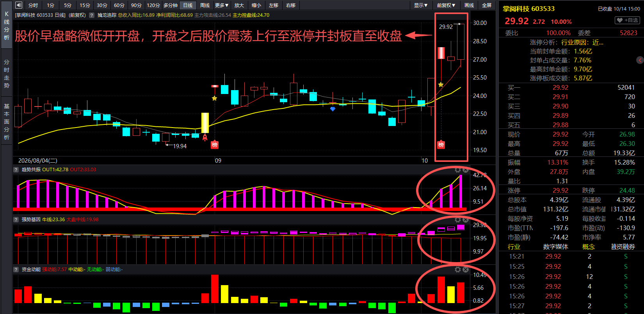Click the red 榜 badge under September
Image resolution: width=644 pixels, height=314 pixels.
214,145
